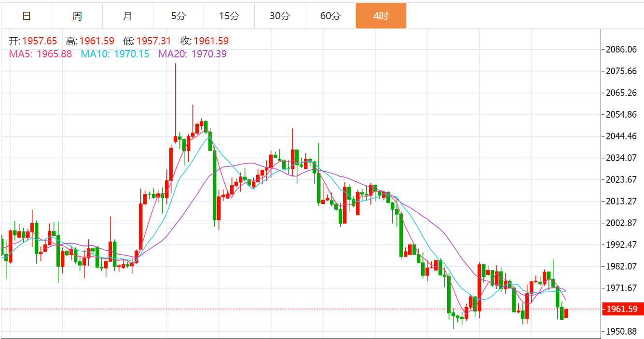This screenshot has width=644, height=339.
Task: Select the 15分 timeframe tab
Action: click(229, 16)
